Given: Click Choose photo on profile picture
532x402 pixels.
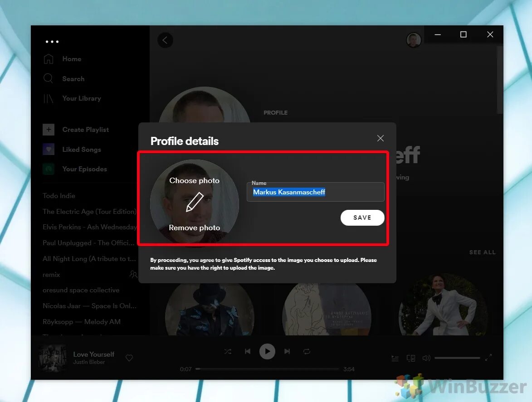Looking at the screenshot, I should (195, 181).
